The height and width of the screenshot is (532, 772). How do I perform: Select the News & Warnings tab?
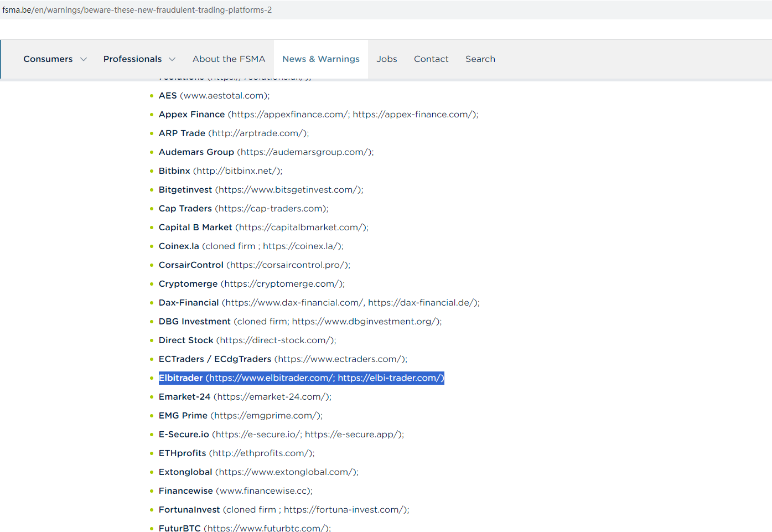(x=320, y=59)
